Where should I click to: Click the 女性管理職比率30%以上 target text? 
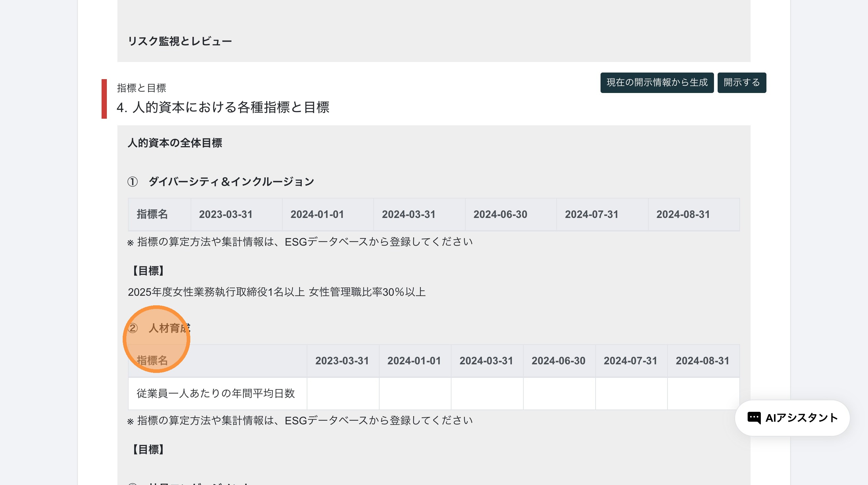pyautogui.click(x=367, y=292)
